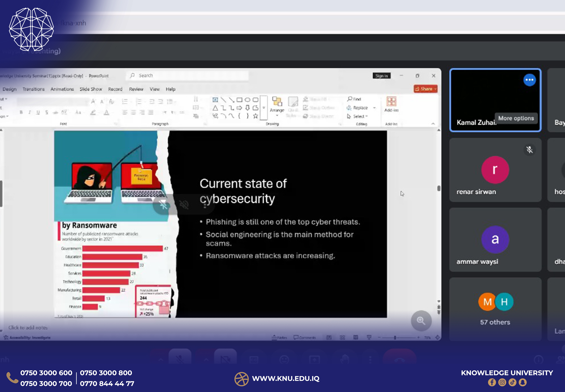The width and height of the screenshot is (565, 392).
Task: Toggle Normal view in status bar
Action: click(329, 338)
